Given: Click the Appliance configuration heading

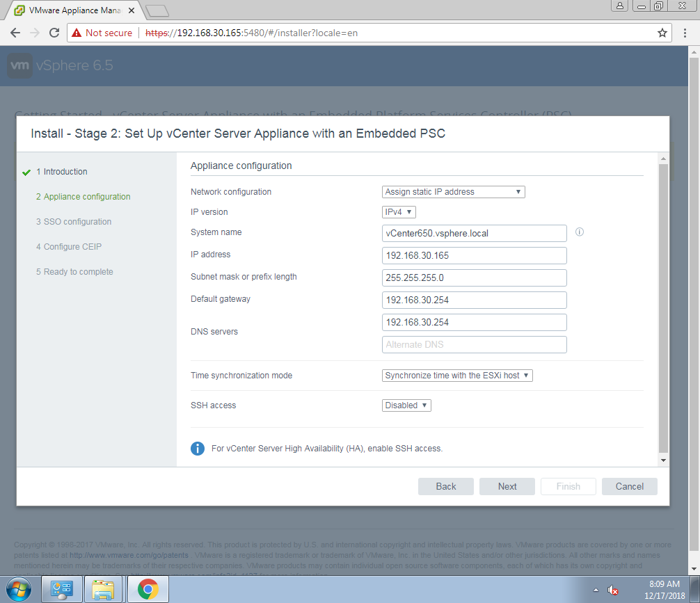Looking at the screenshot, I should [x=241, y=166].
